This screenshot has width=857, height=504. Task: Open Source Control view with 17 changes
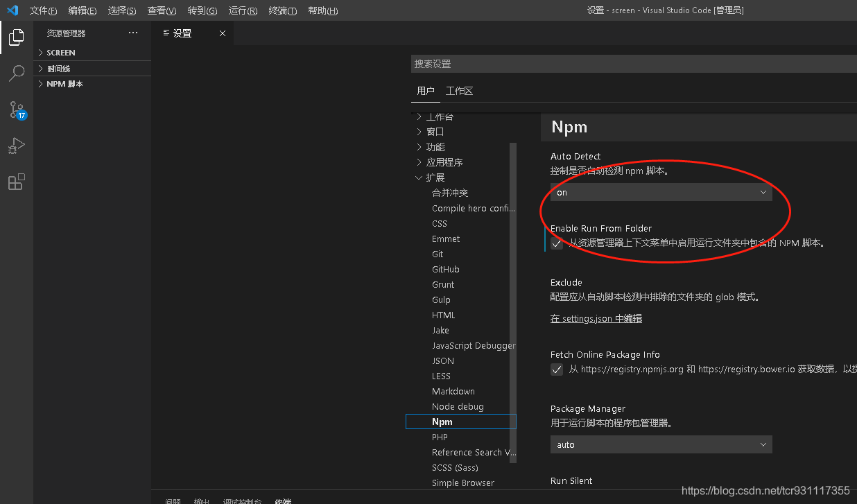17,110
